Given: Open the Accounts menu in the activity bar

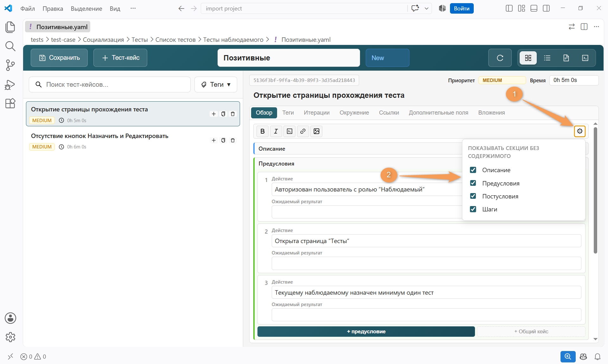Looking at the screenshot, I should click(x=10, y=318).
